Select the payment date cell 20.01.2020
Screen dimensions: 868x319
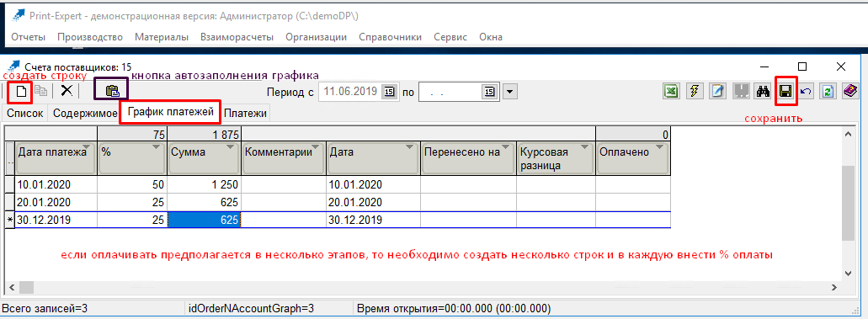[x=56, y=202]
